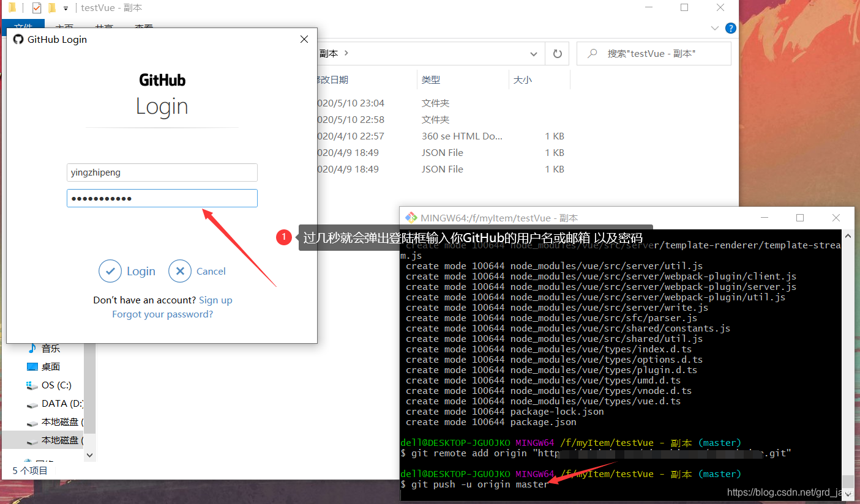
Task: Select the 音乐 item in navigation pane
Action: [51, 348]
